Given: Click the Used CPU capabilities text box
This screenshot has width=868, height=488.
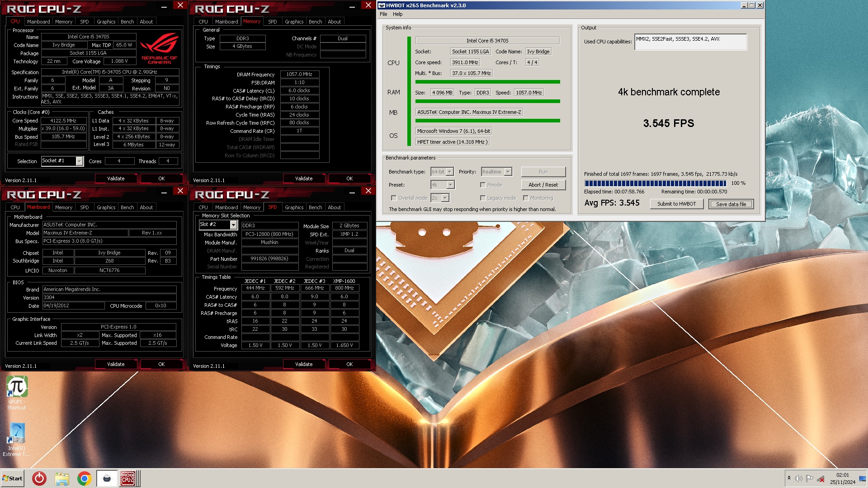Looking at the screenshot, I should pyautogui.click(x=690, y=42).
